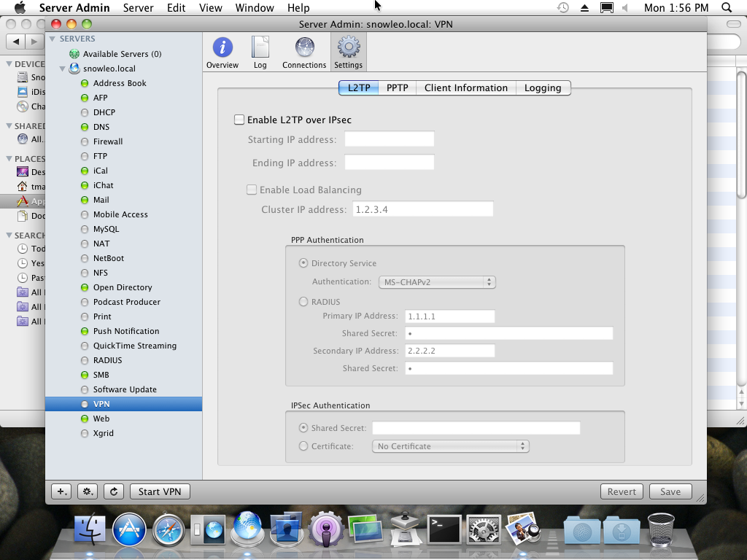Open the gear action menu at bottom

(88, 491)
